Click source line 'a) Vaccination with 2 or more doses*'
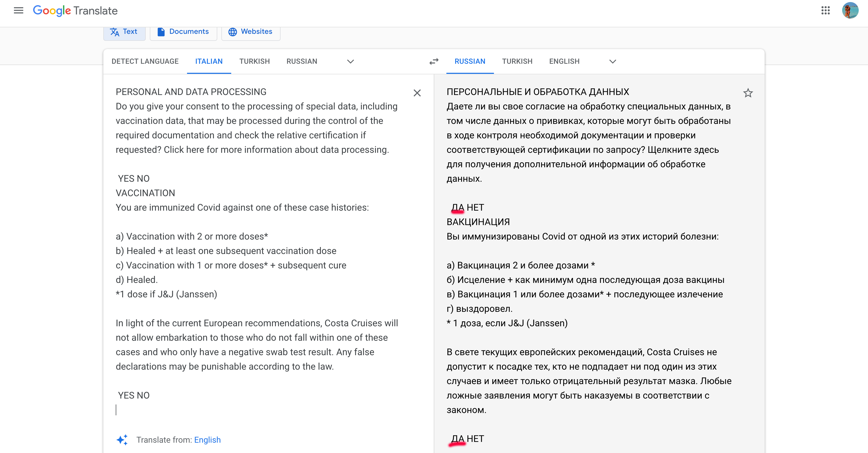Screen dimensions: 868x453 tap(192, 236)
